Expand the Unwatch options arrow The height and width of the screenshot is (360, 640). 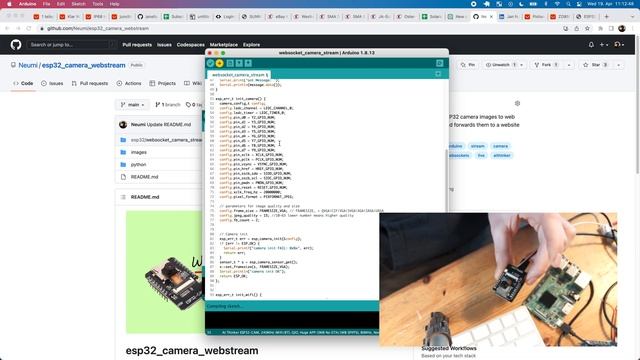(x=522, y=65)
